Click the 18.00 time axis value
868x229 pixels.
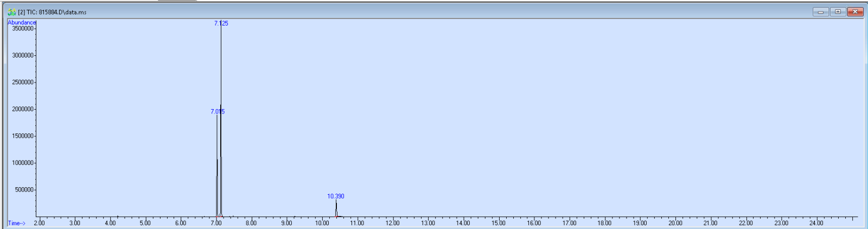604,223
